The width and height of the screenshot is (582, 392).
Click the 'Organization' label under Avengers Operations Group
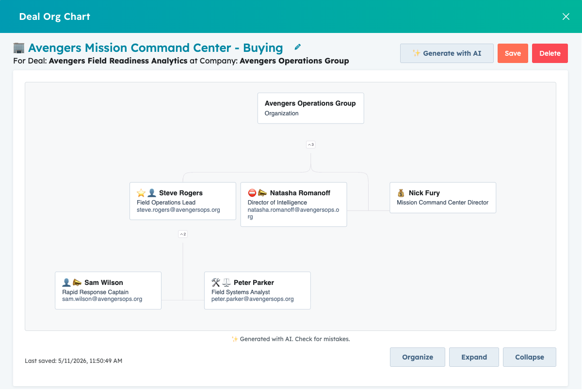(282, 113)
